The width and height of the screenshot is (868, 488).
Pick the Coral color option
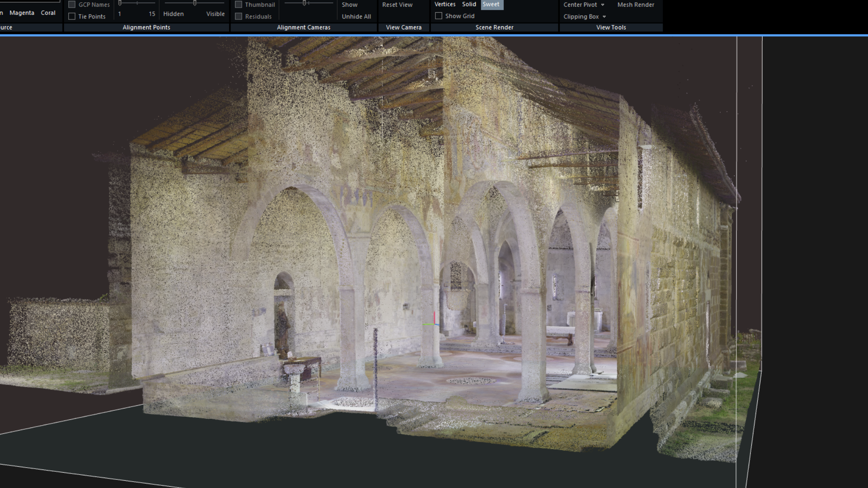click(48, 13)
